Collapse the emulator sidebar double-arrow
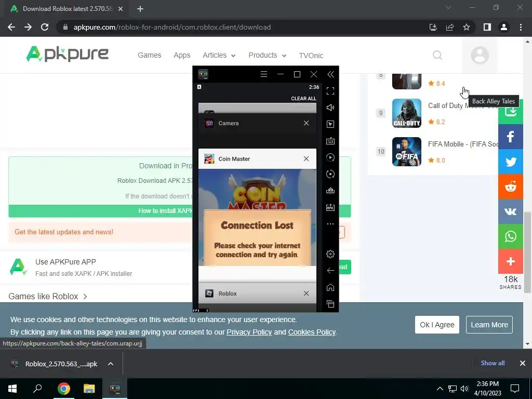 click(x=330, y=74)
